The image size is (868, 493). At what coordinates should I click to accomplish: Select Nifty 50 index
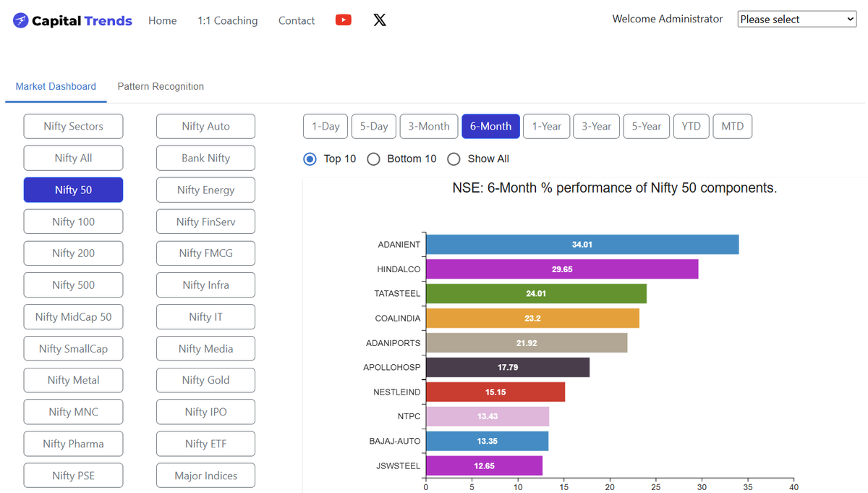point(73,190)
